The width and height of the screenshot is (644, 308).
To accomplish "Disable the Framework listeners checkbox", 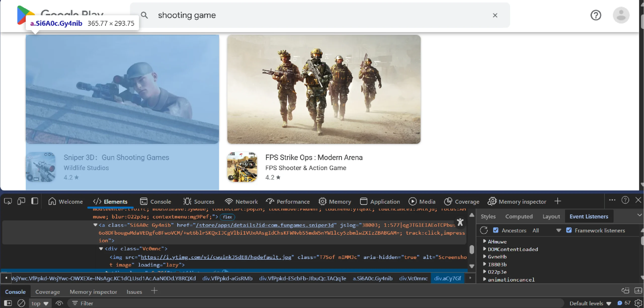I will 569,230.
